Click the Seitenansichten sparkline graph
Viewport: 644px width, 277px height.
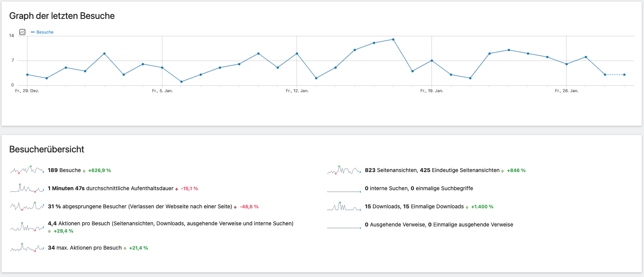[344, 170]
